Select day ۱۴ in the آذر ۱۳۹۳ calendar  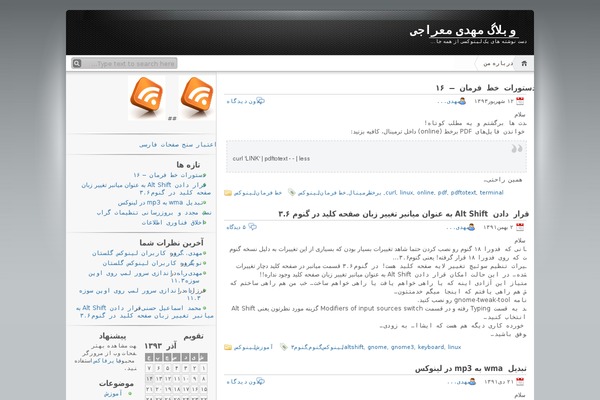pos(149,379)
